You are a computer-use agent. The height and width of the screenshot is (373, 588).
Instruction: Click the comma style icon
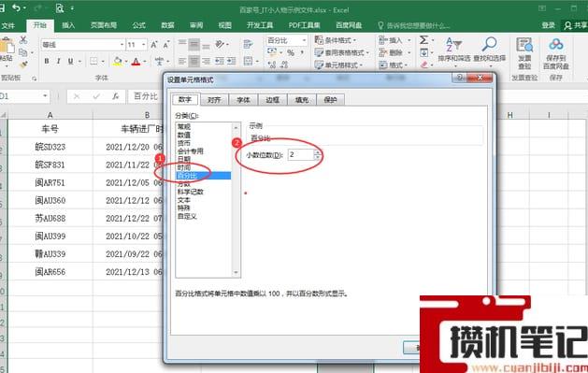(x=302, y=53)
